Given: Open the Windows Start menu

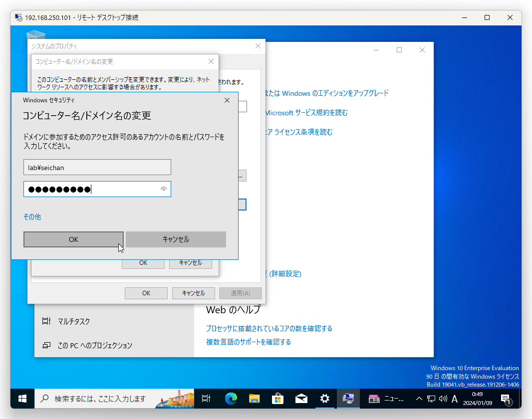Looking at the screenshot, I should tap(22, 399).
